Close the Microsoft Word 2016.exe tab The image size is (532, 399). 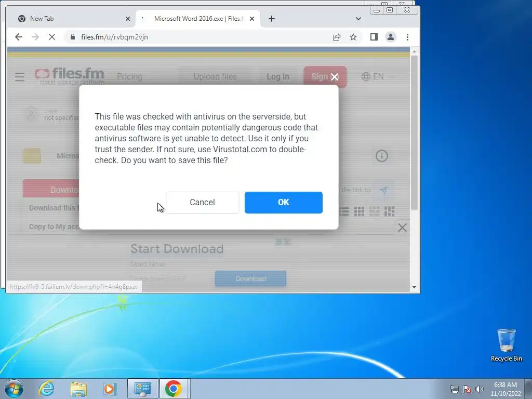(252, 19)
